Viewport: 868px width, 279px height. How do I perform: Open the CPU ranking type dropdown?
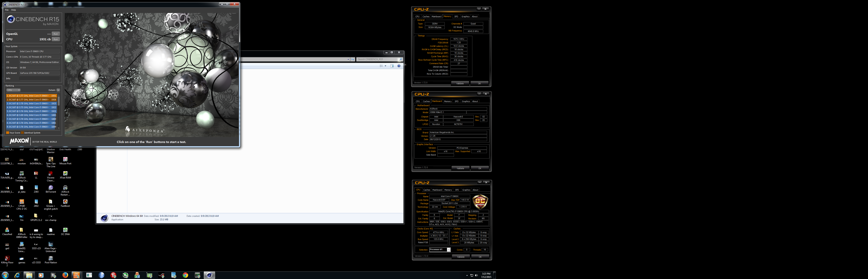coord(14,90)
